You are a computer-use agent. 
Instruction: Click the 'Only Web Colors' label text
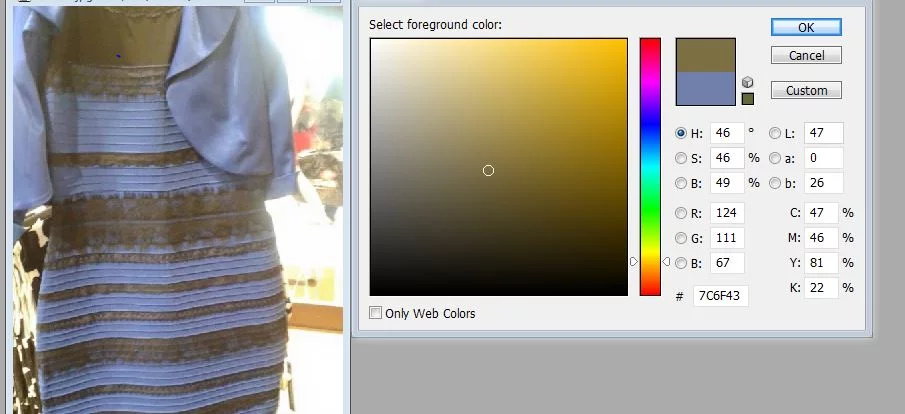point(430,314)
